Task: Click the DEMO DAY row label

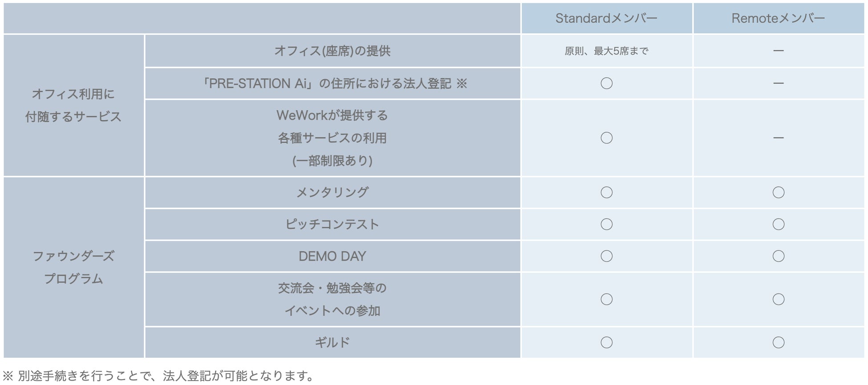Action: 332,256
